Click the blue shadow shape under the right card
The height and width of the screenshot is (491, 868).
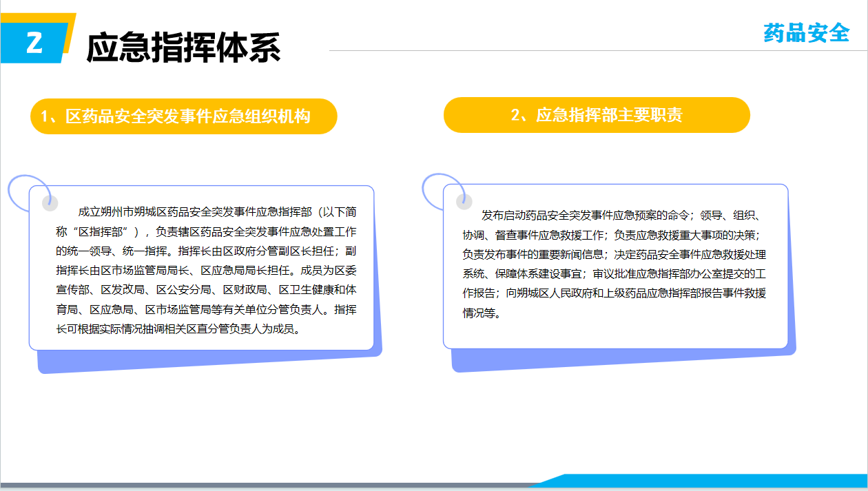[x=620, y=359]
